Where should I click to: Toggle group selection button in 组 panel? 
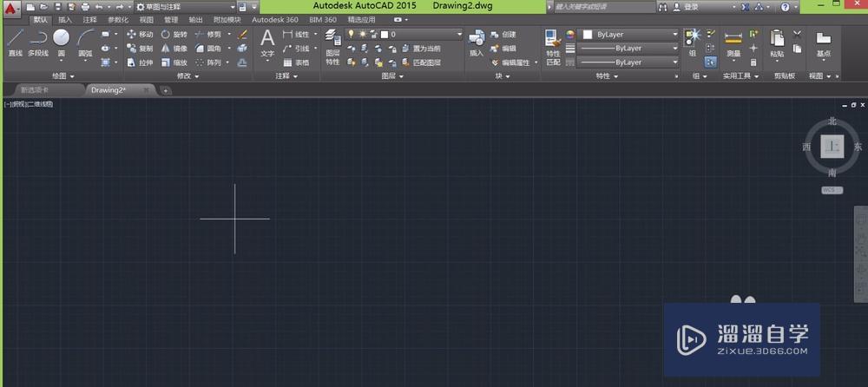pyautogui.click(x=712, y=62)
